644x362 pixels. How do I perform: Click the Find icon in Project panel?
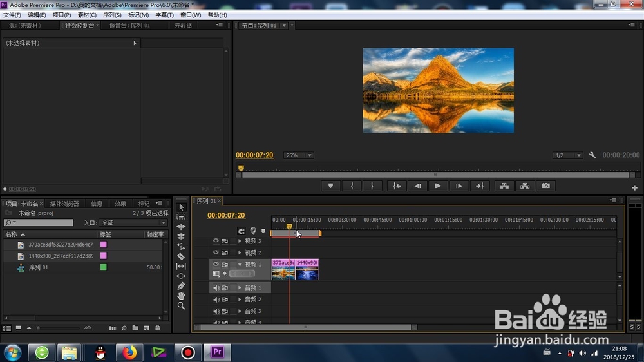tap(124, 328)
